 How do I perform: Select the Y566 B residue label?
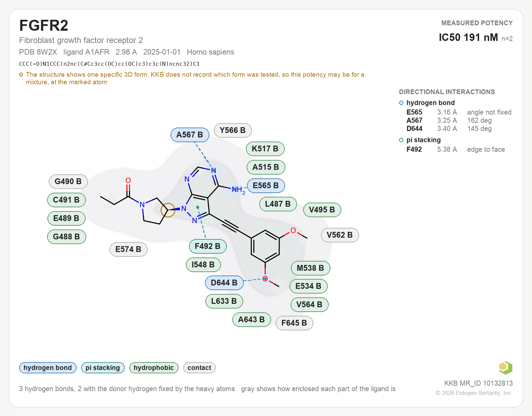pyautogui.click(x=233, y=130)
